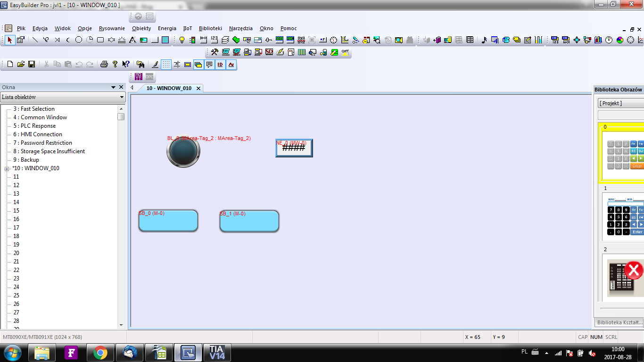This screenshot has width=644, height=362.
Task: Click the window list vertical scrollbar thumb
Action: coord(121,116)
